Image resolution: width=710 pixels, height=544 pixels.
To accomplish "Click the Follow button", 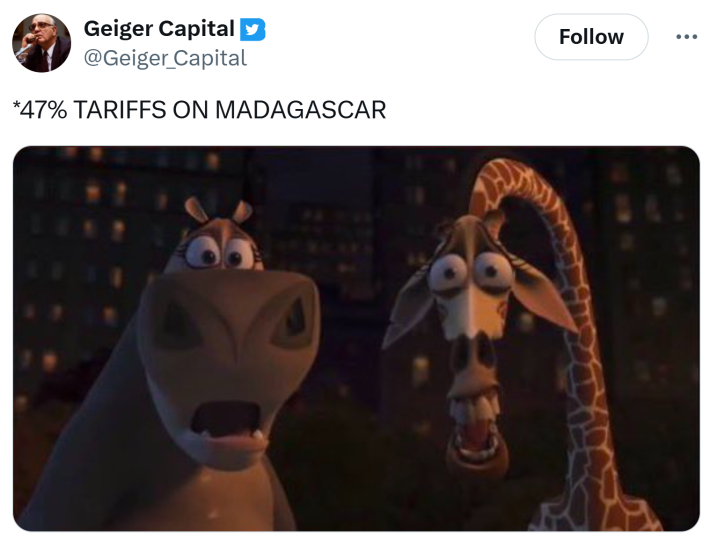I will point(591,37).
